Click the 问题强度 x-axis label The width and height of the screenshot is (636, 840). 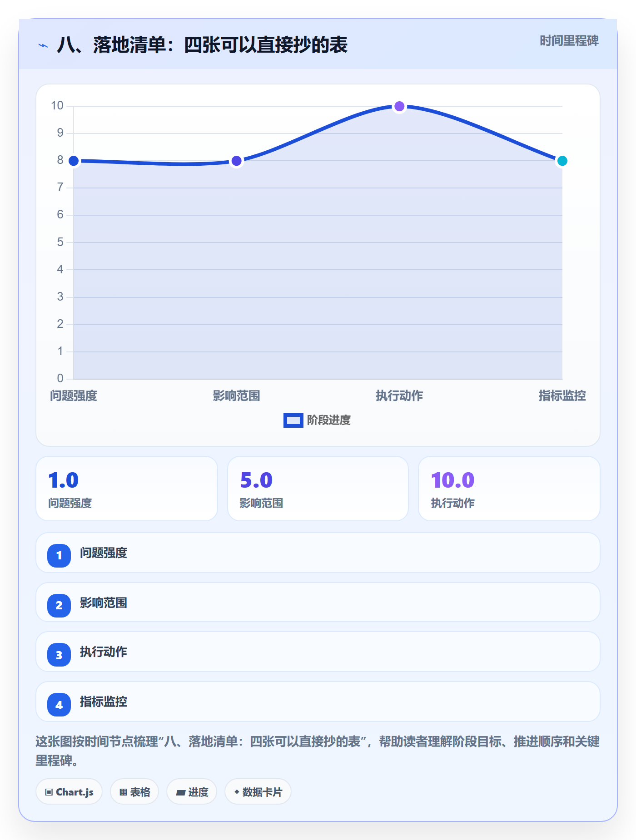[74, 396]
